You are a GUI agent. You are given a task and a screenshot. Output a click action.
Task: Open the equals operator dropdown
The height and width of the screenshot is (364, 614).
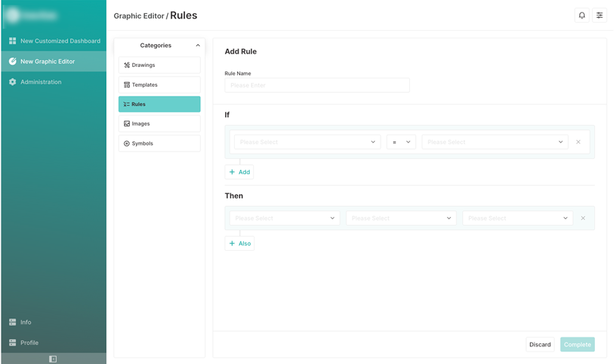401,142
